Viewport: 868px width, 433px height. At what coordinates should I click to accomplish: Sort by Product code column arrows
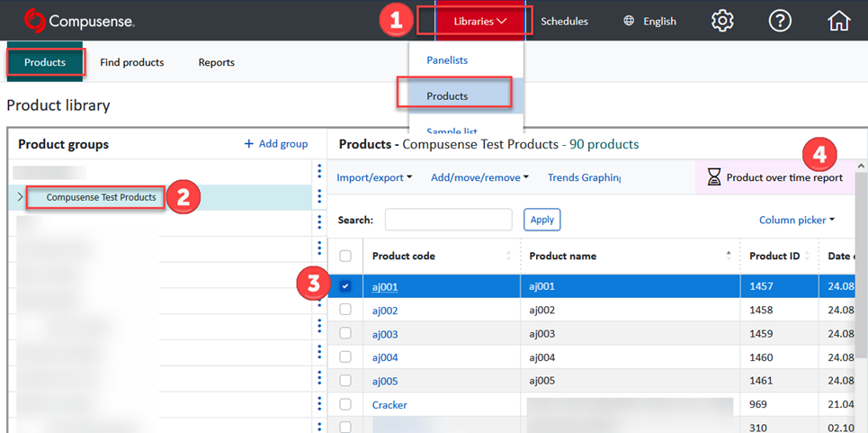coord(509,256)
